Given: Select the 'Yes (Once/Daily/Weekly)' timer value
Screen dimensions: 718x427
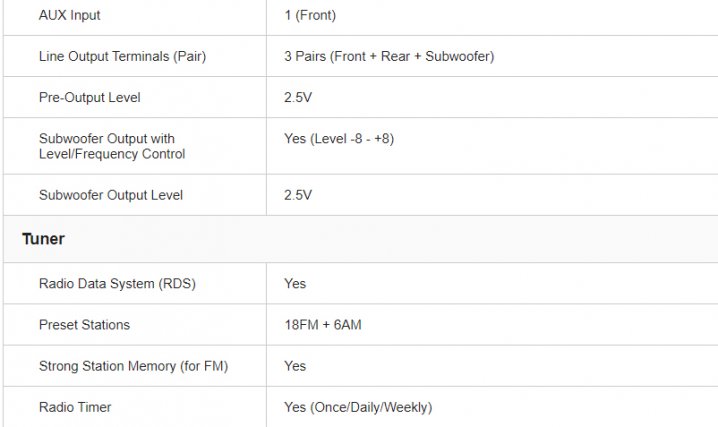Looking at the screenshot, I should [x=358, y=407].
